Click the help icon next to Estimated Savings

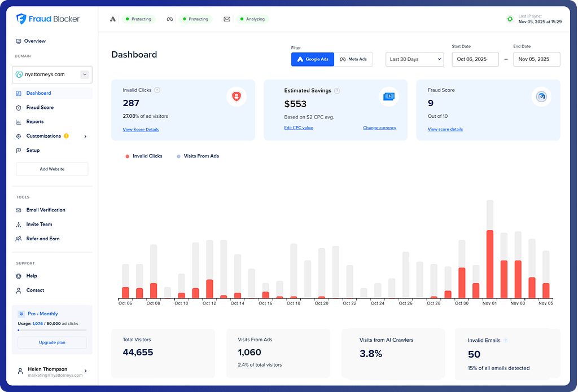tap(337, 91)
